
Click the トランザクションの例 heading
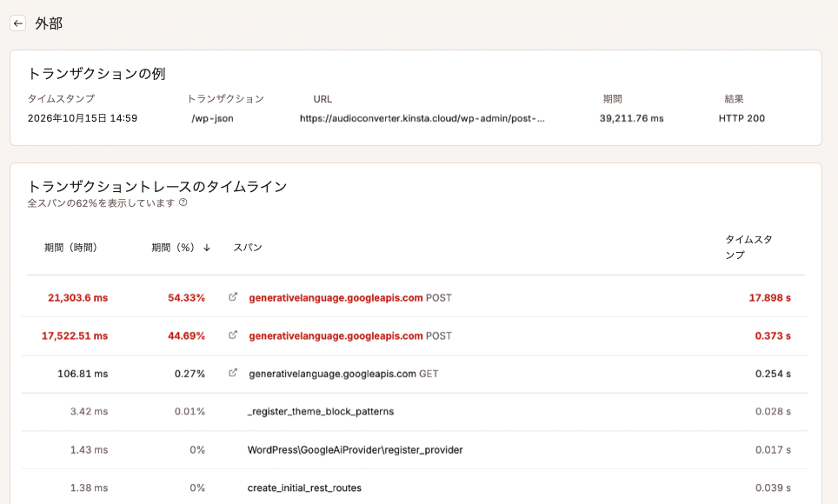click(x=96, y=74)
